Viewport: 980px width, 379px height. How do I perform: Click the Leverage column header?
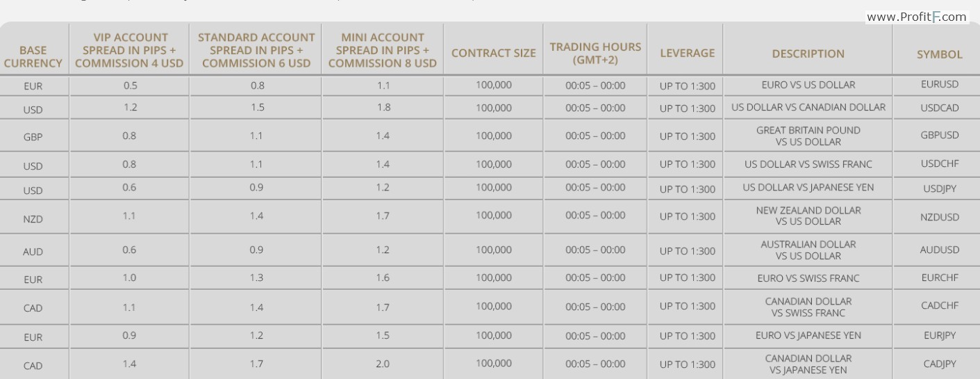(x=687, y=53)
